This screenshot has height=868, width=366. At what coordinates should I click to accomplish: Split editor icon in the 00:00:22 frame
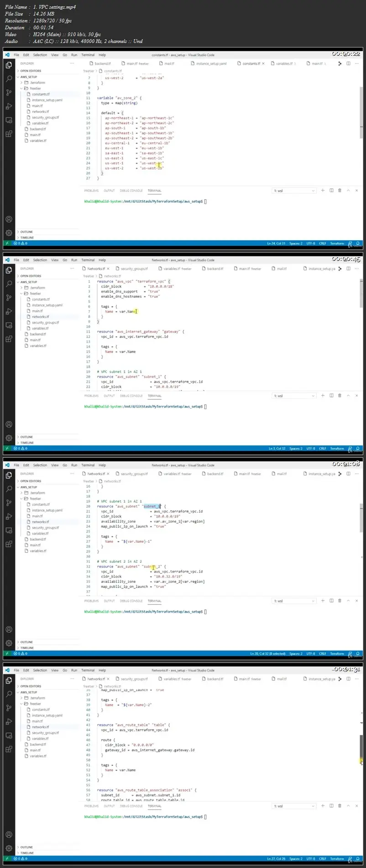(348, 64)
